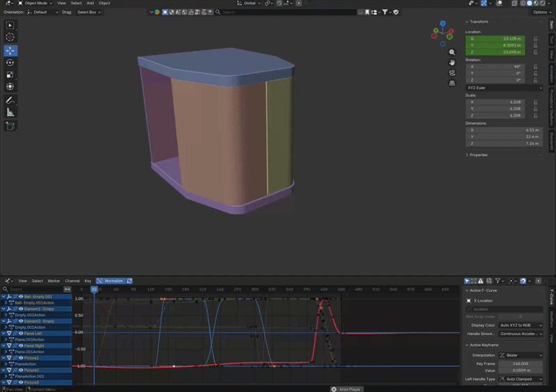This screenshot has height=392, width=556.
Task: Click the frame 22 playhead marker
Action: [94, 289]
